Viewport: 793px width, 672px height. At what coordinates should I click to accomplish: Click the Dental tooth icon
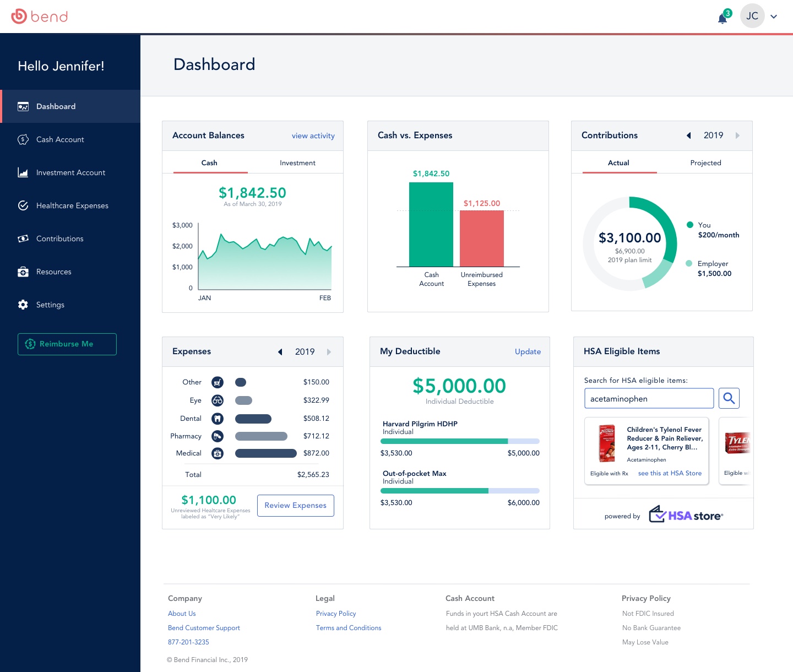pos(218,419)
